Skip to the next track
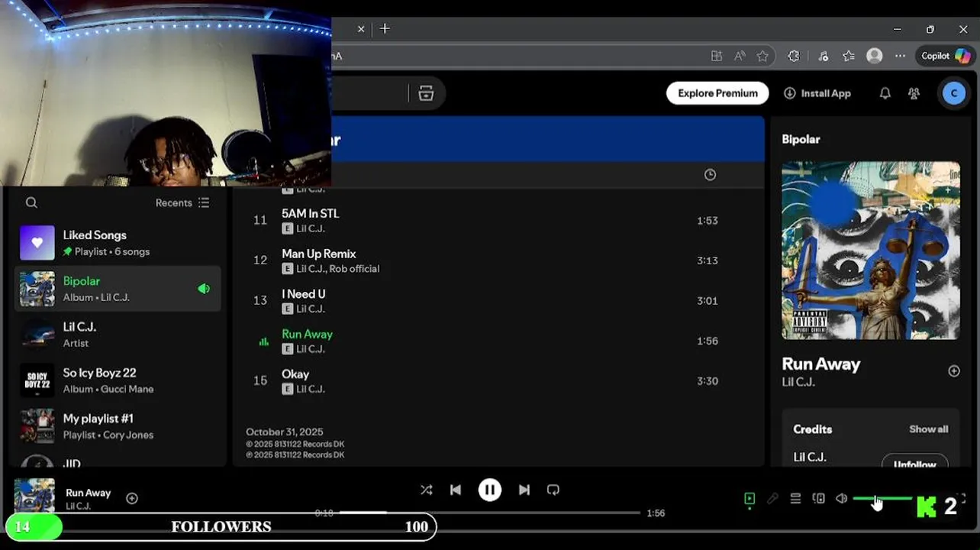Image resolution: width=980 pixels, height=550 pixels. (524, 490)
